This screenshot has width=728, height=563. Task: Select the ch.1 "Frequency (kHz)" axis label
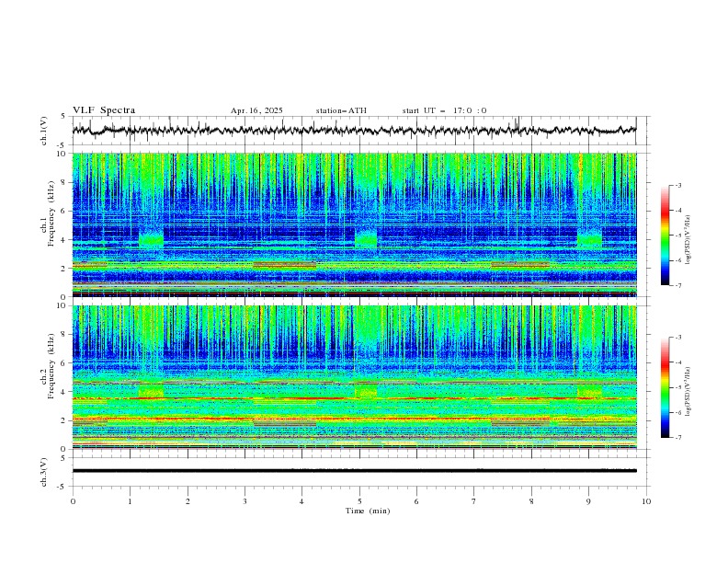(x=51, y=214)
